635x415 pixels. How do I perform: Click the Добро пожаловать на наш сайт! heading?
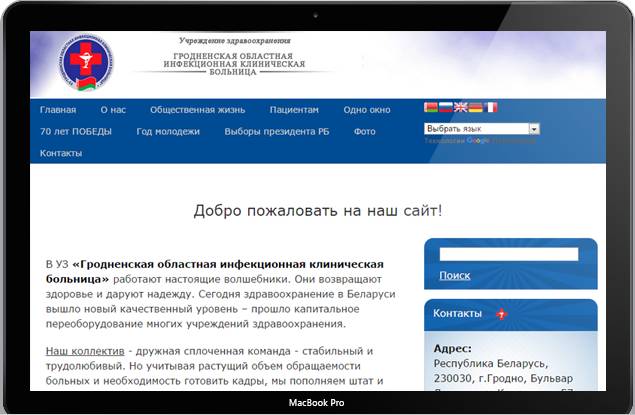[x=318, y=211]
